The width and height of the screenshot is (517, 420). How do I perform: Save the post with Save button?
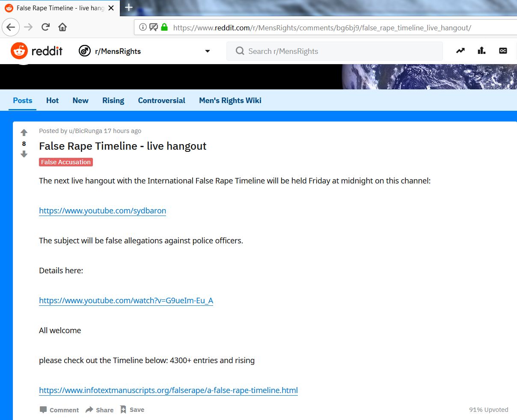132,410
